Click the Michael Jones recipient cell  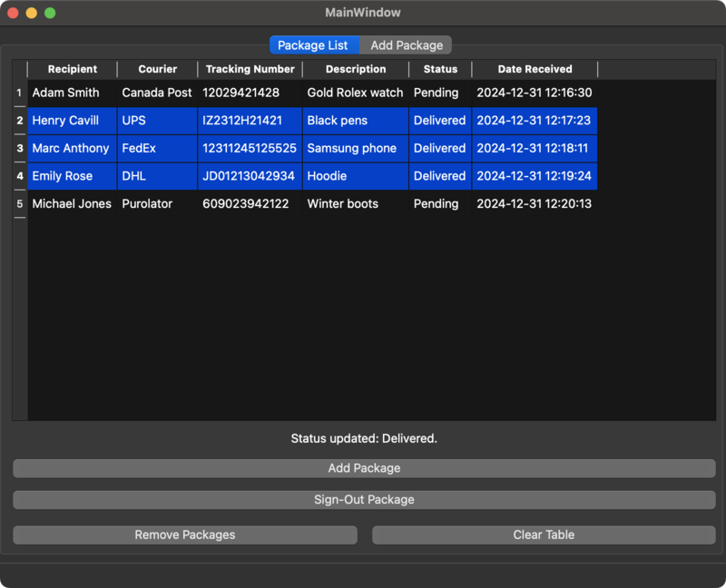tap(72, 204)
